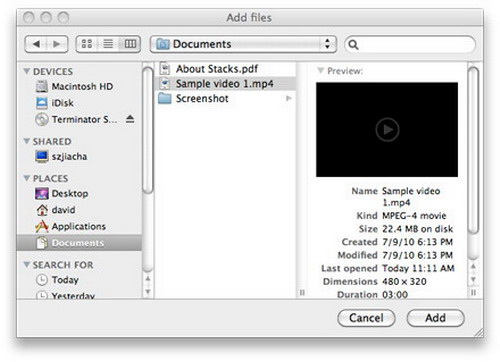Open Applications in the sidebar

79,226
